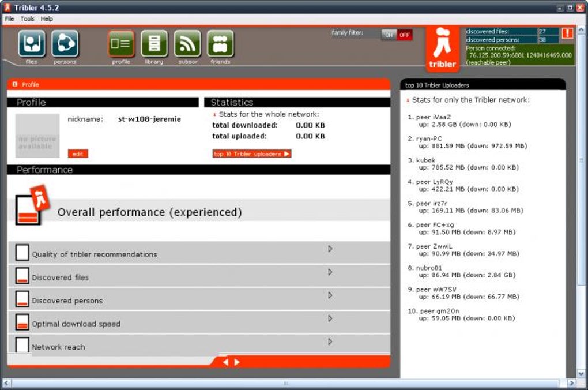Screen dimensions: 588x390
Task: Expand the Network reach arrow
Action: (330, 342)
